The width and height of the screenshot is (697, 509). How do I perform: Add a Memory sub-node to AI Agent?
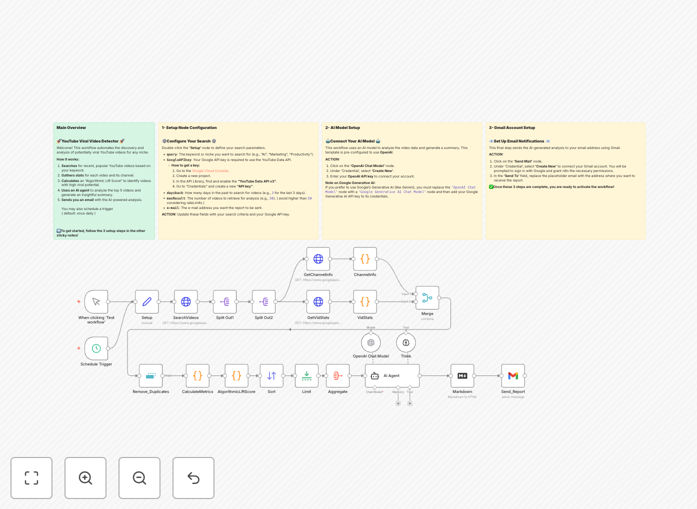398,404
